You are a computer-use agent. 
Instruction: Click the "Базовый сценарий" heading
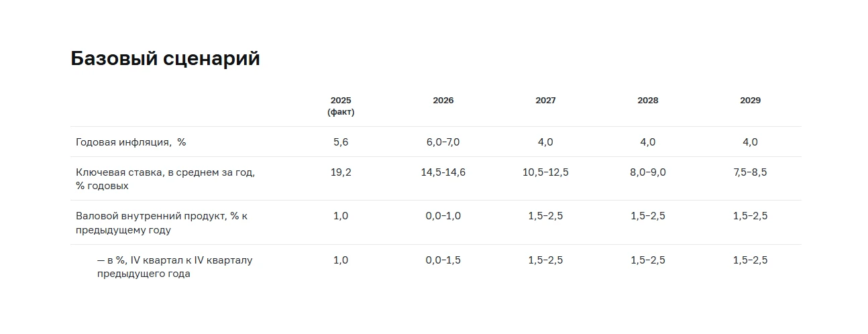click(x=165, y=59)
